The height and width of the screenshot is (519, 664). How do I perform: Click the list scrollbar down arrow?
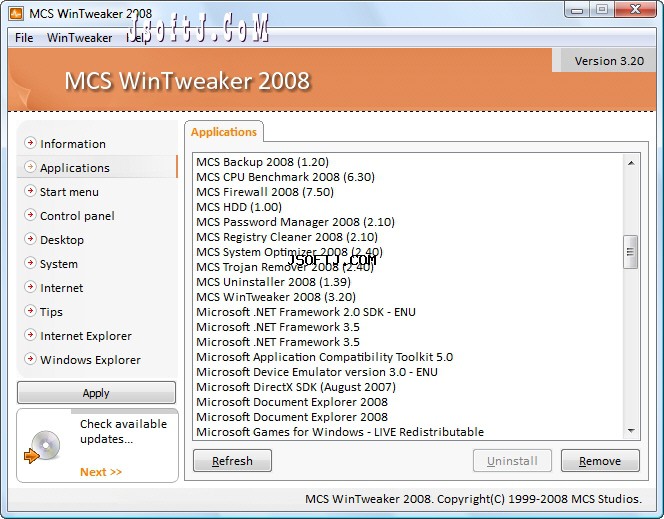(631, 431)
